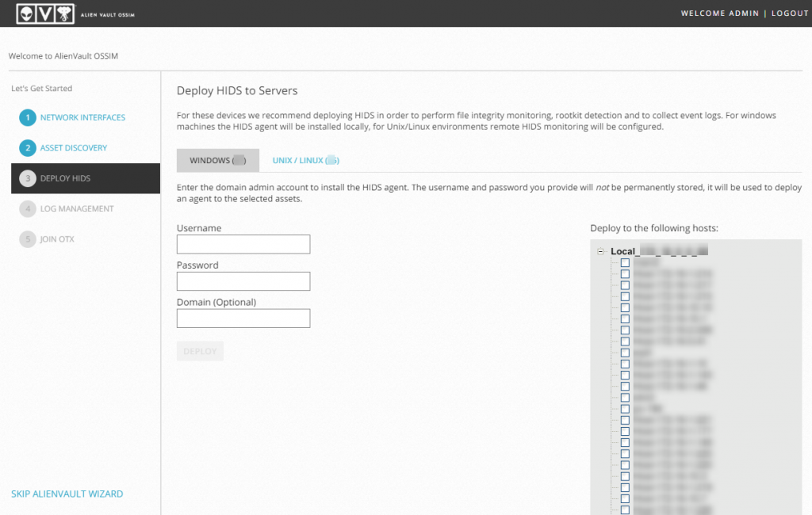The image size is (812, 515).
Task: Select the Deploy HIDS step label
Action: pos(65,178)
